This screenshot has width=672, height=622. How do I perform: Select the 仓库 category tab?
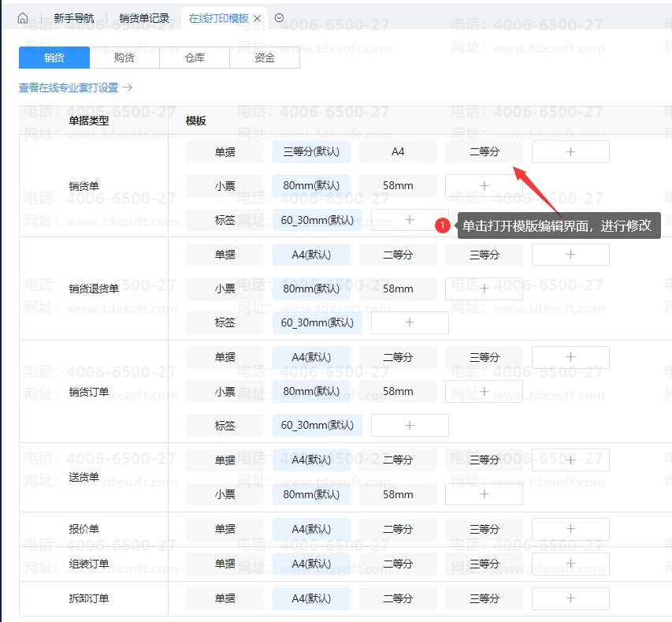coord(195,58)
